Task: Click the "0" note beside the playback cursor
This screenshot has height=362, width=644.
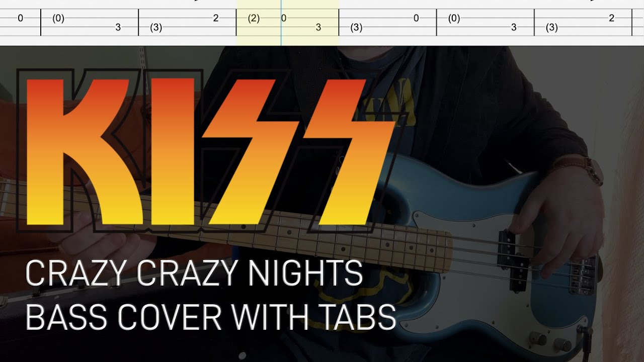Action: (284, 19)
